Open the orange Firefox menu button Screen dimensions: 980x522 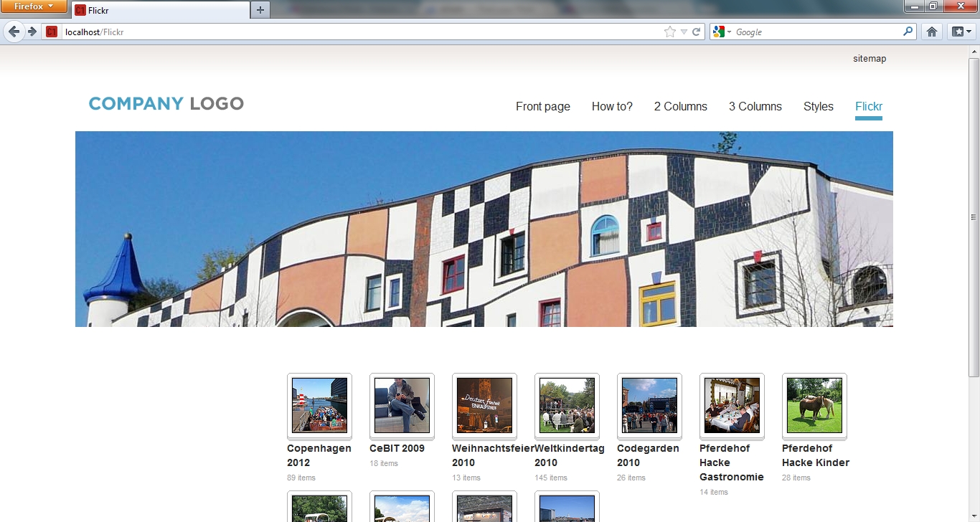pyautogui.click(x=34, y=6)
